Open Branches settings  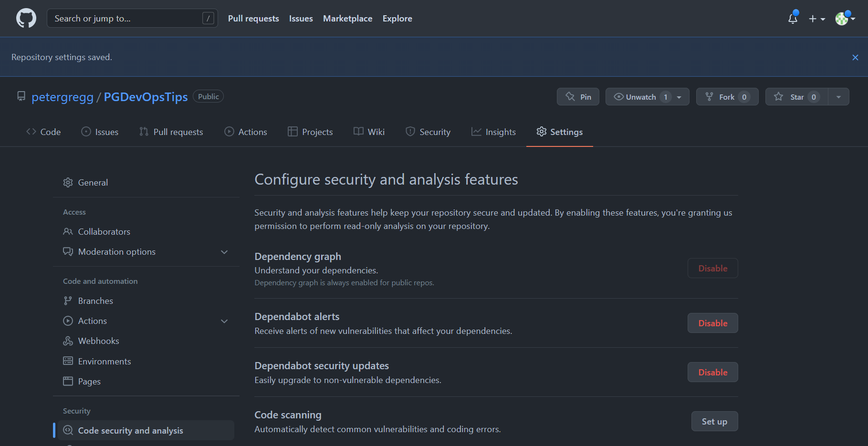146,301
